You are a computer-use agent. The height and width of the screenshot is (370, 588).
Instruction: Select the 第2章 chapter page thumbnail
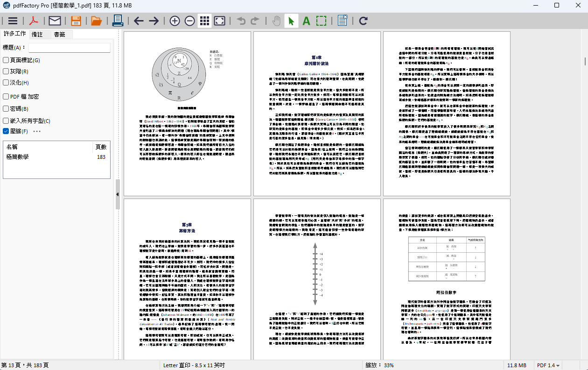tap(316, 114)
